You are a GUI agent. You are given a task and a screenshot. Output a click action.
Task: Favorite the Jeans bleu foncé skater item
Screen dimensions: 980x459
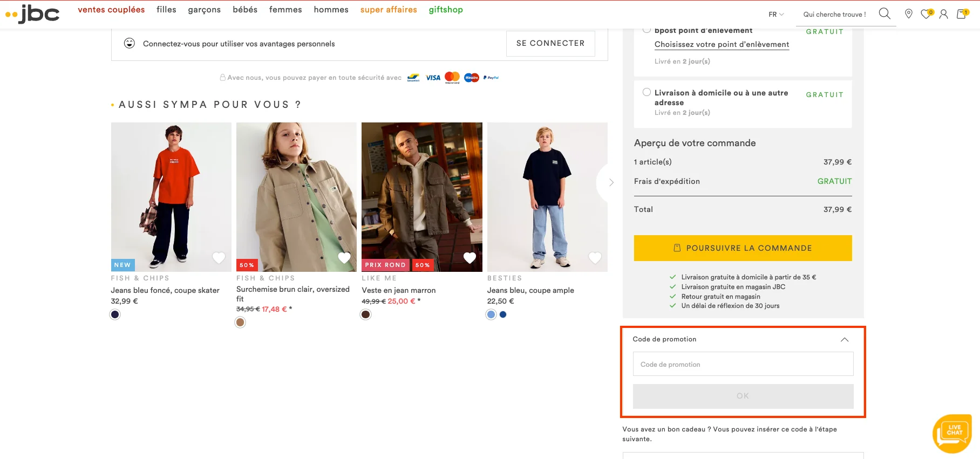[219, 258]
